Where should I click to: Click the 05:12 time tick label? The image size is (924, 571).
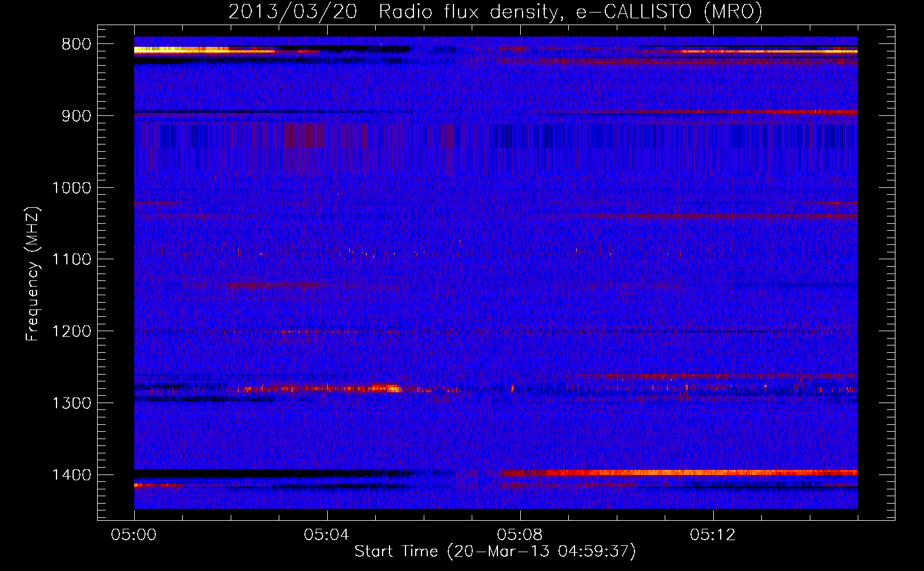(x=713, y=535)
